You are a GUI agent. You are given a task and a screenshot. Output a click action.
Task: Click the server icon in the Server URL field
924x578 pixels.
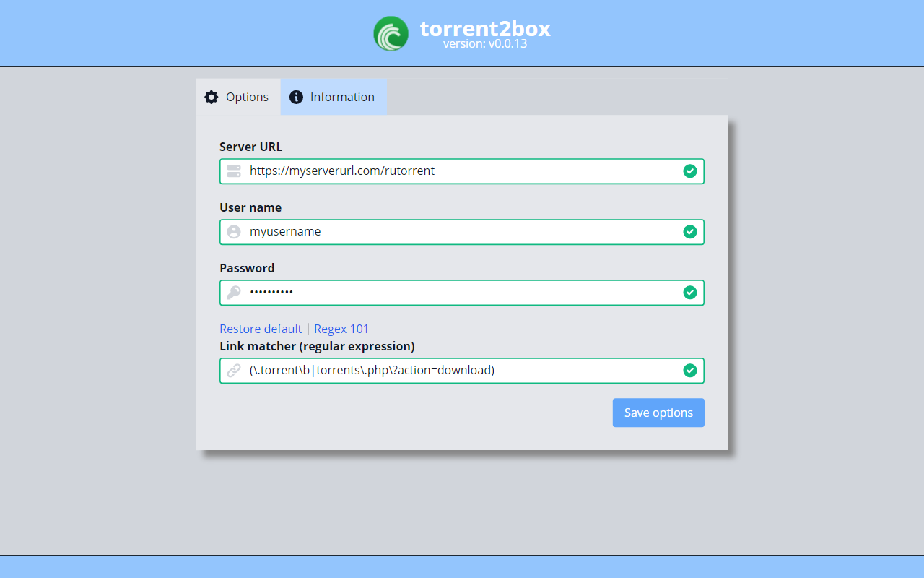click(233, 171)
